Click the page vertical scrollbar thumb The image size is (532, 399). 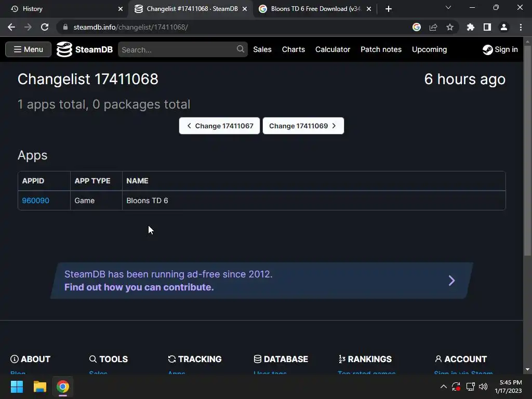tap(527, 150)
